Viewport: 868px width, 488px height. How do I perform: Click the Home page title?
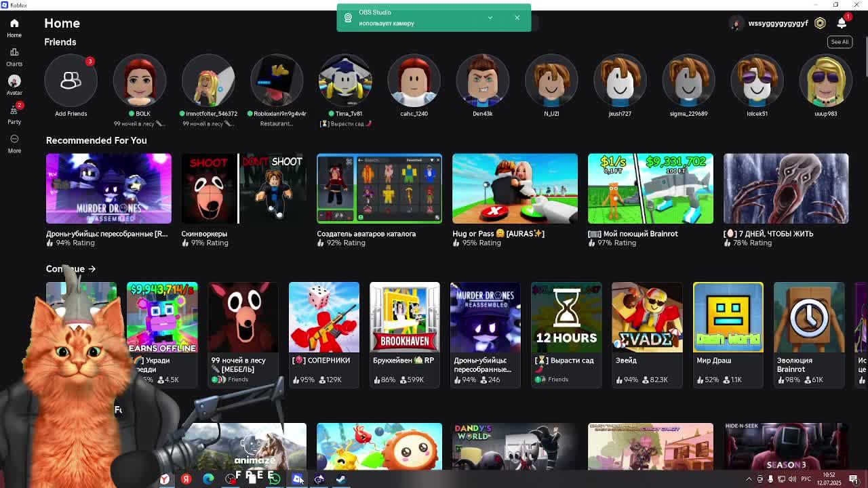(x=62, y=23)
